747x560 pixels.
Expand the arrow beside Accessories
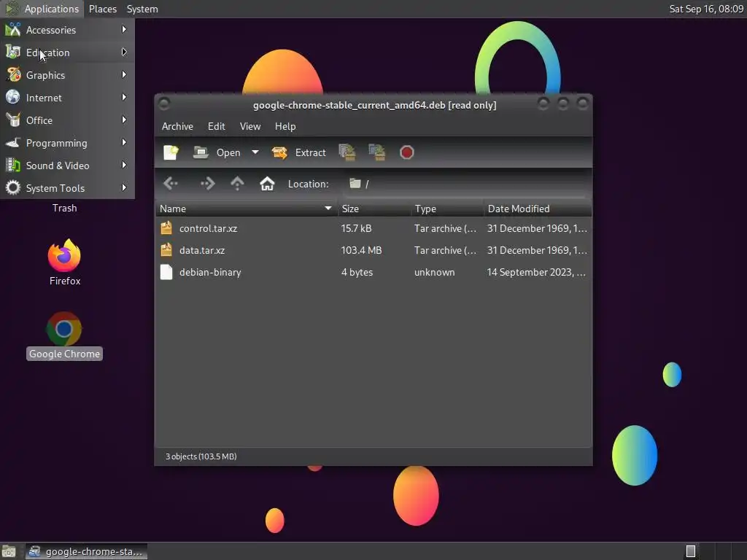(x=124, y=29)
